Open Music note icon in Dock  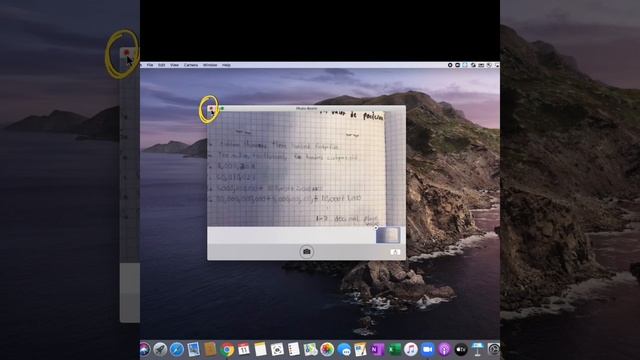411,349
